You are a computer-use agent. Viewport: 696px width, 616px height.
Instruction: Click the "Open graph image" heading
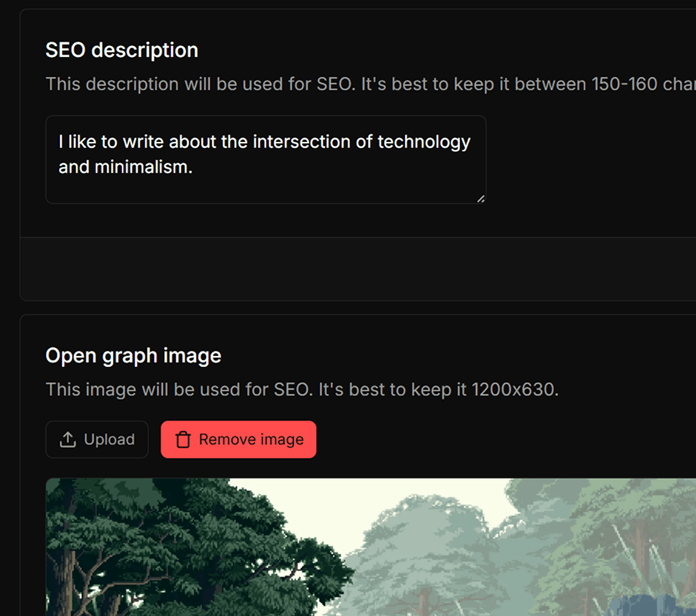[133, 356]
